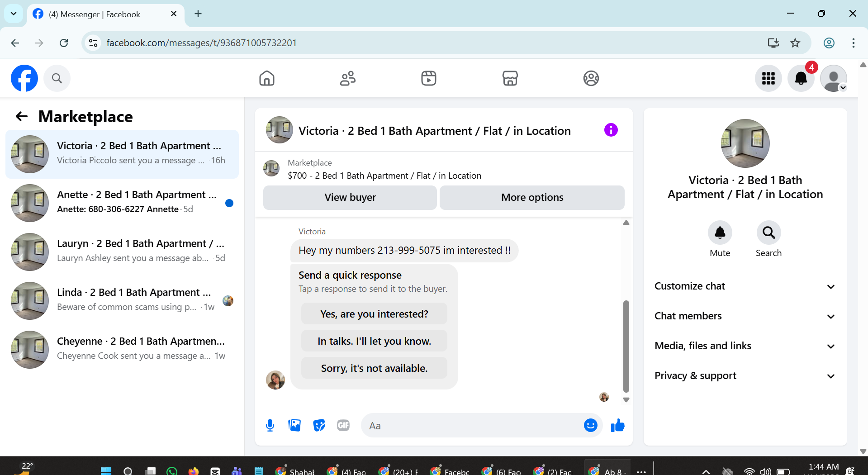Send a thumbs-up like
Image resolution: width=868 pixels, height=475 pixels.
[x=617, y=425]
